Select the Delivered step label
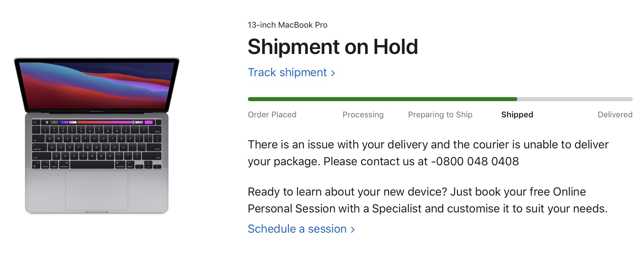This screenshot has width=644, height=261. pos(615,115)
